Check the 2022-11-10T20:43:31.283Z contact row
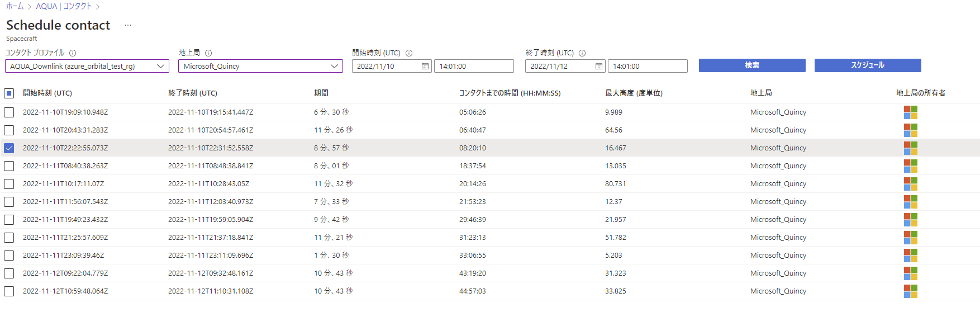Viewport: 980px width, 312px height. pos(9,130)
